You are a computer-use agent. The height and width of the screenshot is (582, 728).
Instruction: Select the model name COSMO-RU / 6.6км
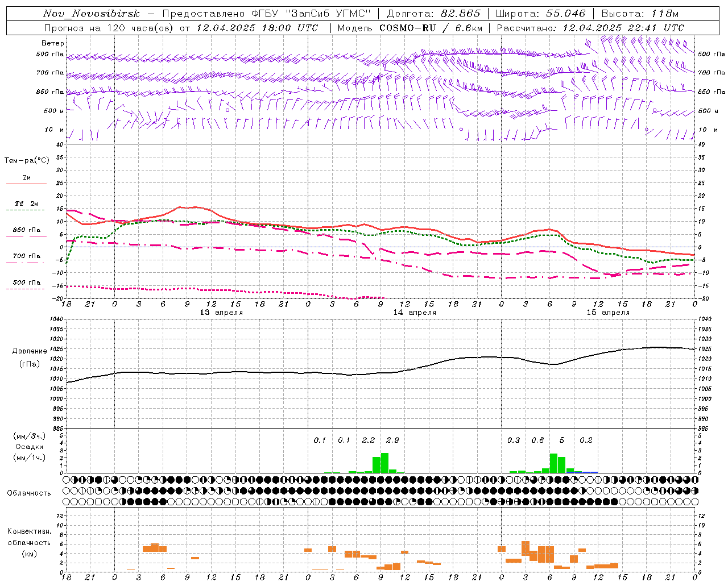click(431, 28)
